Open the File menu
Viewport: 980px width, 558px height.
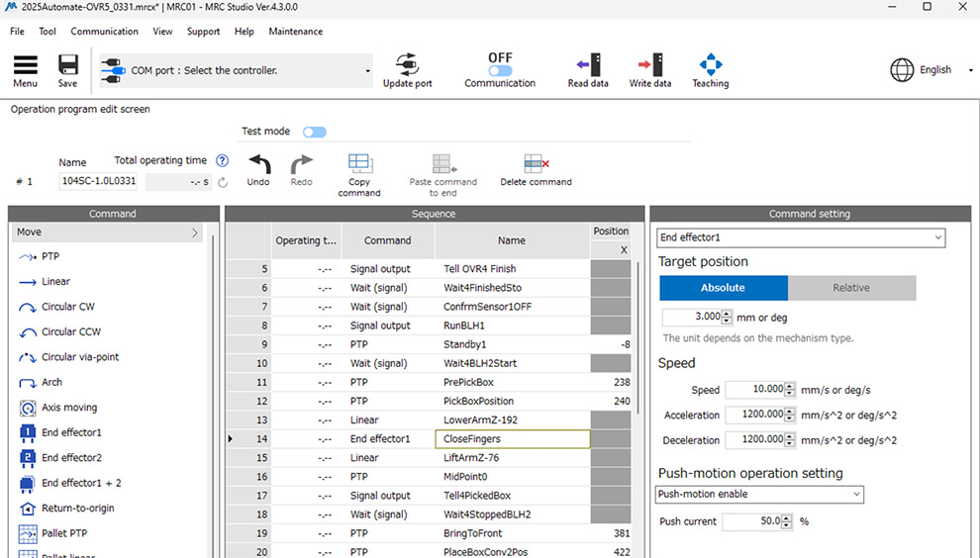(17, 32)
